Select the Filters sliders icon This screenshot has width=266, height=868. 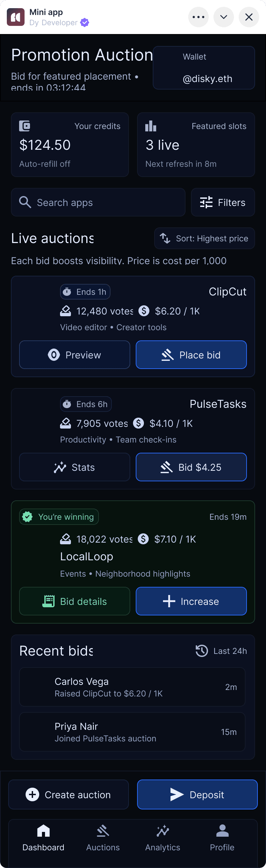pyautogui.click(x=206, y=202)
